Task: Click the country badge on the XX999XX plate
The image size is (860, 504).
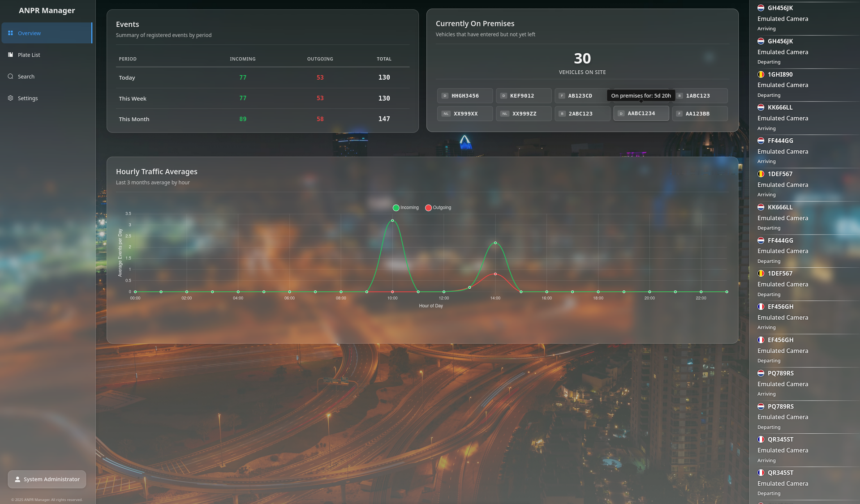Action: click(446, 114)
